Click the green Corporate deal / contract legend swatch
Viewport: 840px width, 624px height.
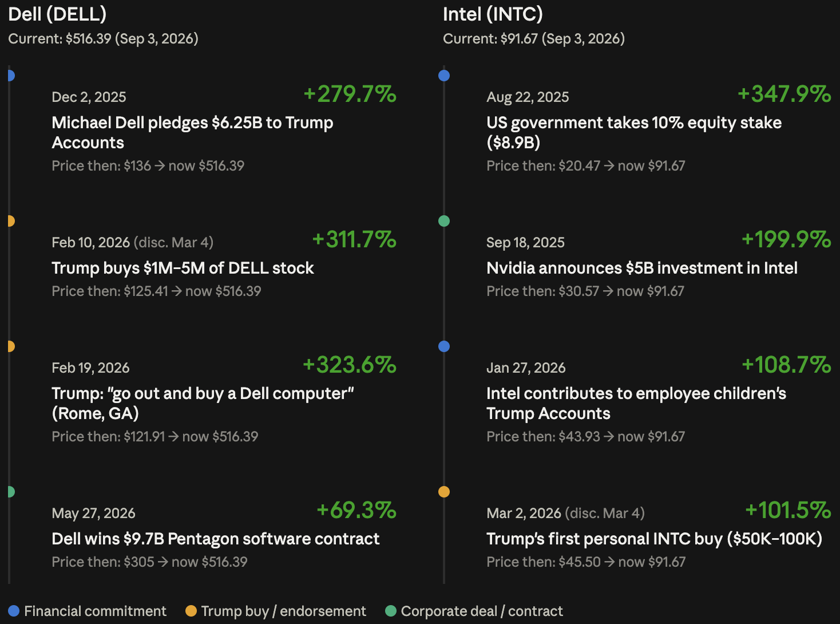point(391,611)
